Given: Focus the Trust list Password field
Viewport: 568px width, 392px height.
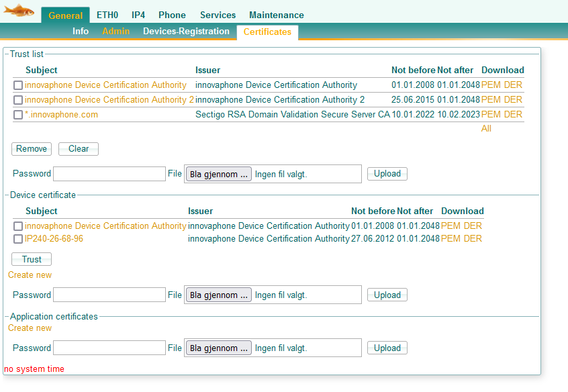Looking at the screenshot, I should (x=109, y=174).
